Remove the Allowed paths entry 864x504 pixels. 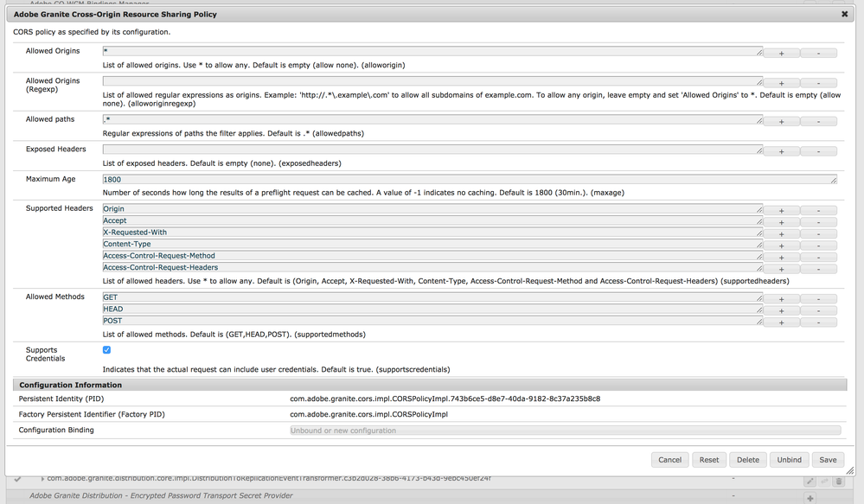tap(818, 122)
